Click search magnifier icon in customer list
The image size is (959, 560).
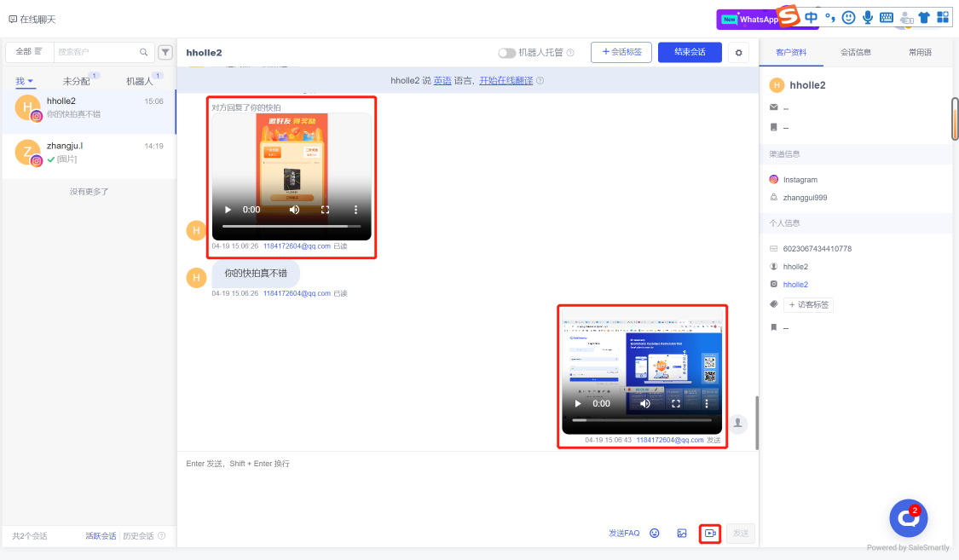pyautogui.click(x=145, y=52)
